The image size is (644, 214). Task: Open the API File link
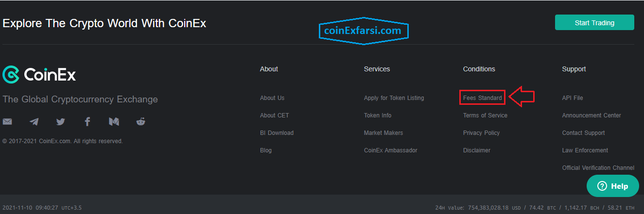(572, 98)
